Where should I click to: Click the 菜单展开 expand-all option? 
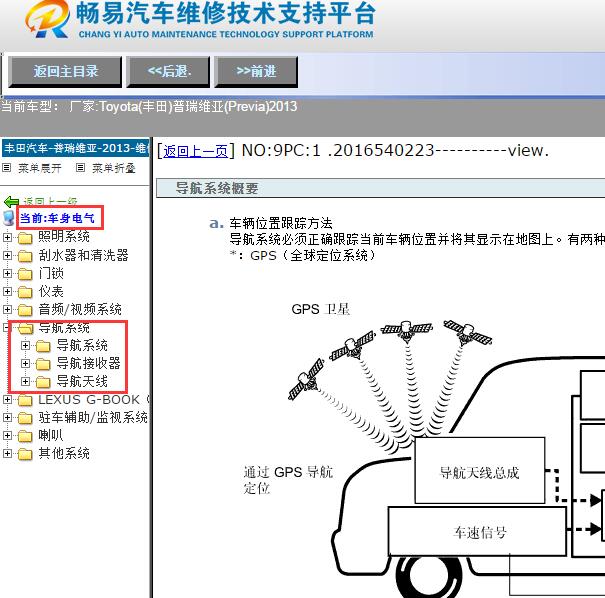[x=40, y=168]
